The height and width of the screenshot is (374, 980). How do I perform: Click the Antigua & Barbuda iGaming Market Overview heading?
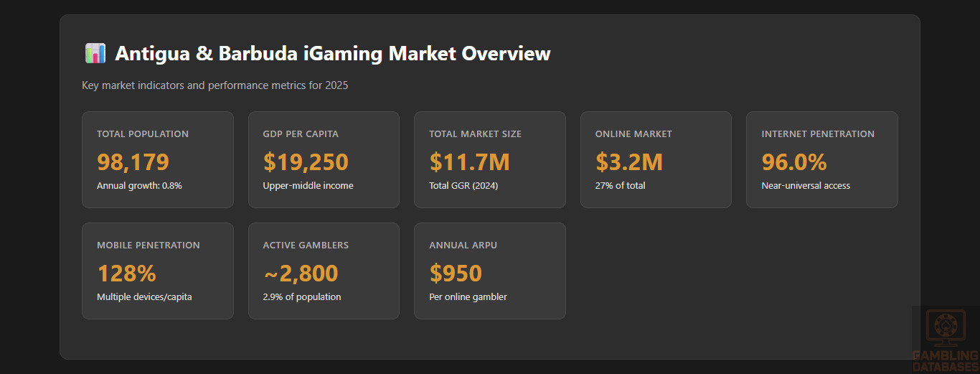click(x=333, y=53)
